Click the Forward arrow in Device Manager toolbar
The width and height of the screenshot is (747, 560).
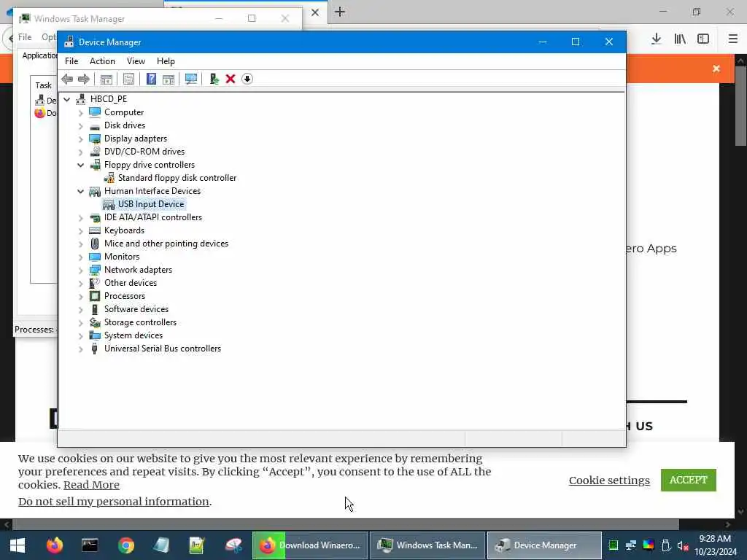pyautogui.click(x=84, y=79)
